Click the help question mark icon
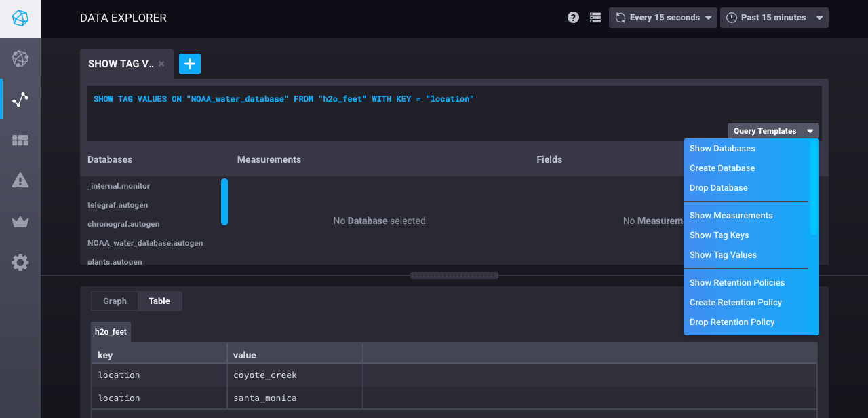The width and height of the screenshot is (868, 418). point(573,18)
